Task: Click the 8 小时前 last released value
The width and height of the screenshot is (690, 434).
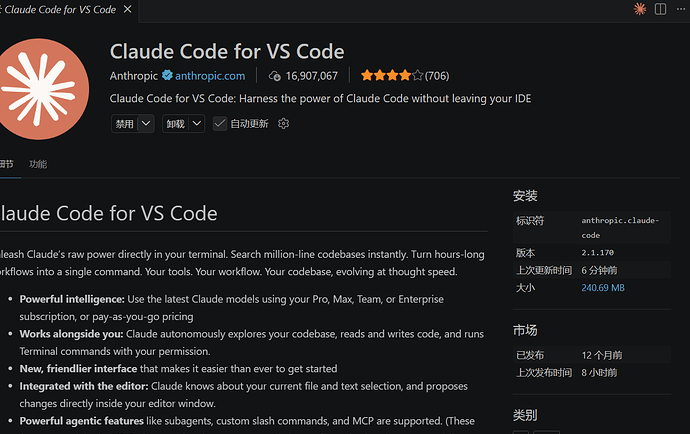Action: click(599, 373)
